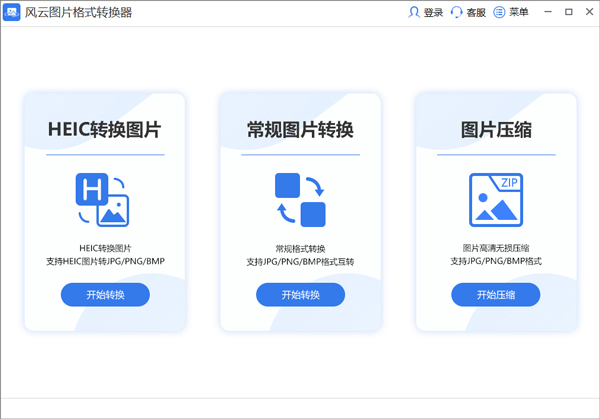The image size is (600, 419).
Task: Start conversion under HEIC转换图片 card
Action: click(105, 295)
